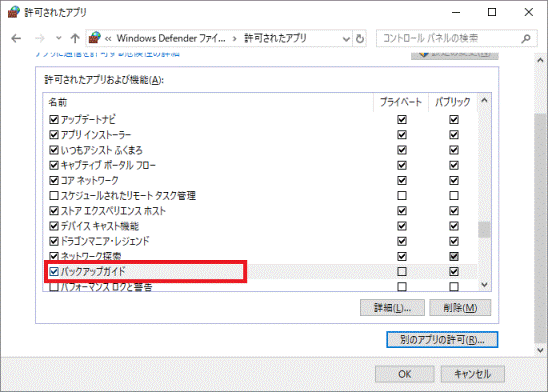Disable public checkbox for バックアップガイド
This screenshot has width=548, height=392.
[454, 271]
